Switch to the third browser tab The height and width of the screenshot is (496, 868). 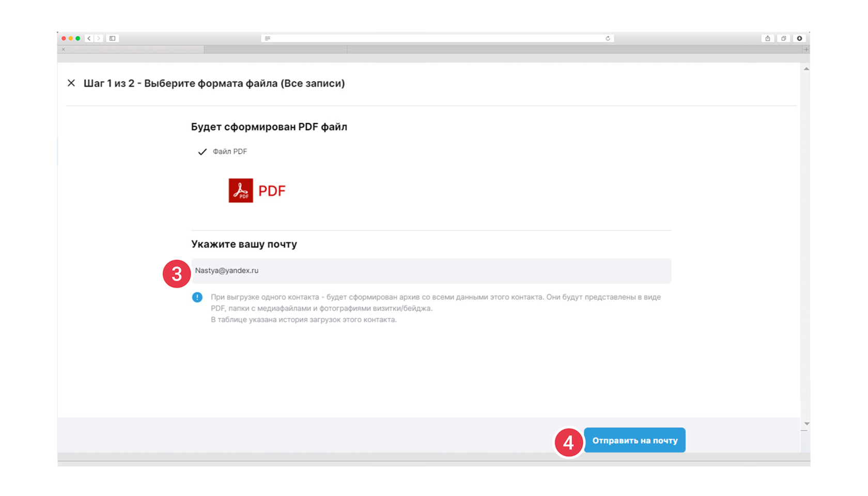pos(575,50)
